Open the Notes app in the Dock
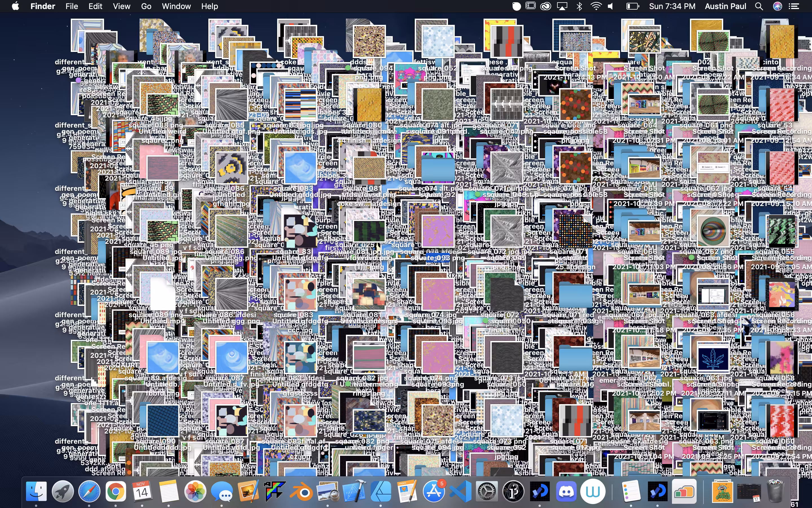 [x=168, y=492]
